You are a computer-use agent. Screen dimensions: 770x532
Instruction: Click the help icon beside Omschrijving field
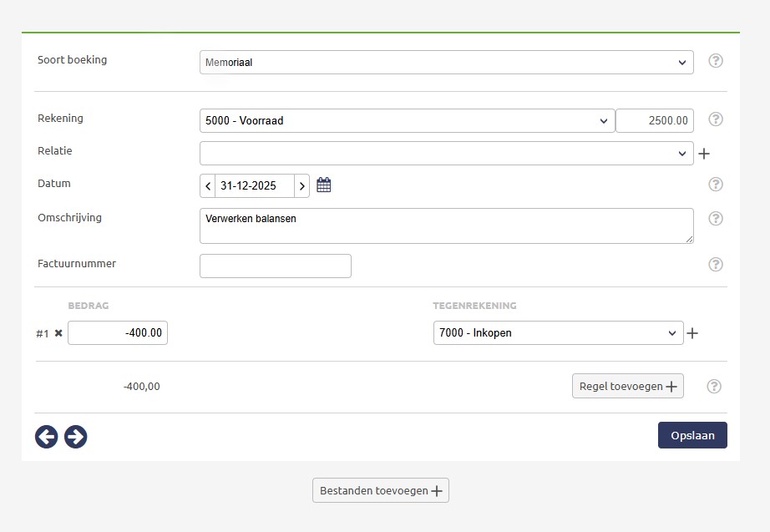[x=715, y=219]
